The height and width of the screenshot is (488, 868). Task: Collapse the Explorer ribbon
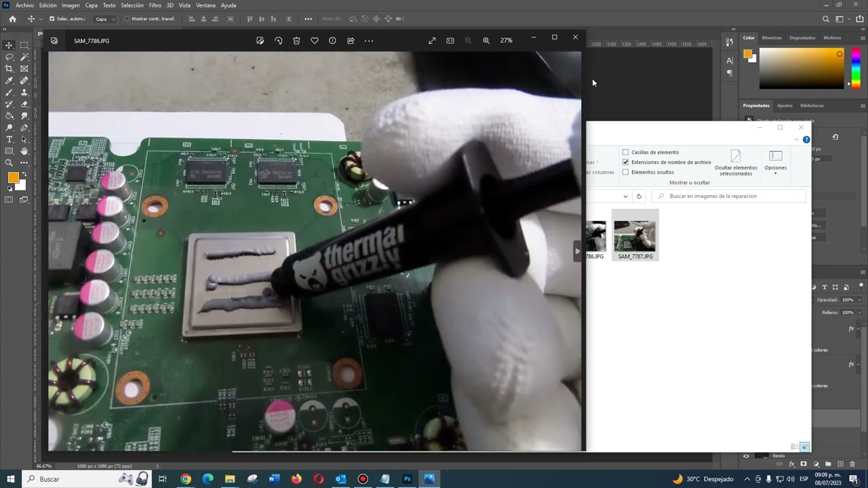coord(795,140)
